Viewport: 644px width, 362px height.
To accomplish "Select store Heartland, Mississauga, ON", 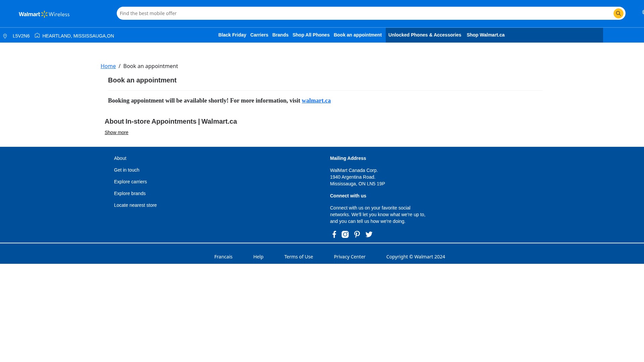I will click(x=78, y=36).
